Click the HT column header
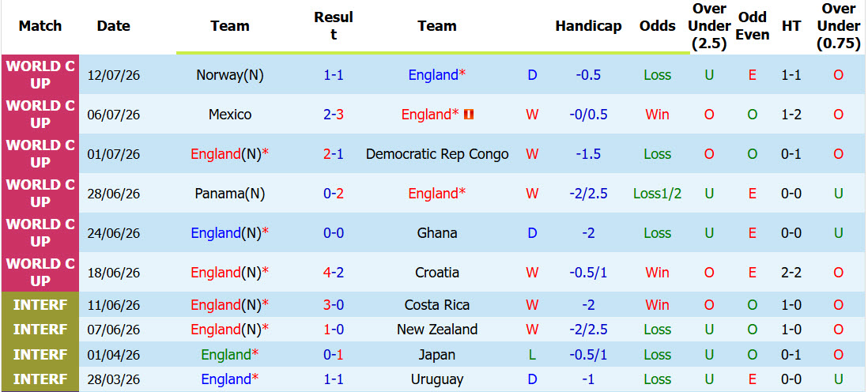The height and width of the screenshot is (392, 868). pyautogui.click(x=791, y=26)
